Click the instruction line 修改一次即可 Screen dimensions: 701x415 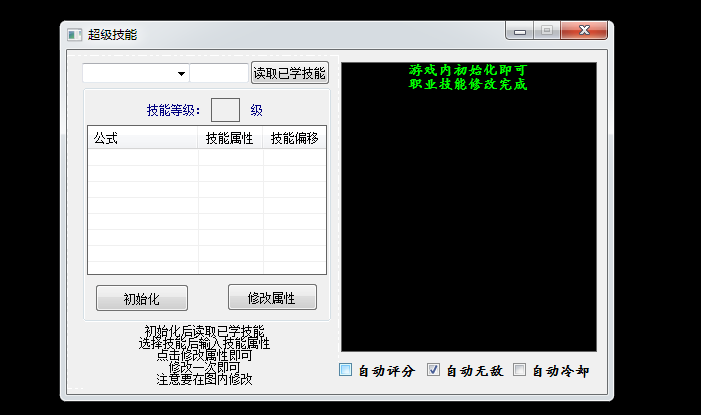(204, 367)
